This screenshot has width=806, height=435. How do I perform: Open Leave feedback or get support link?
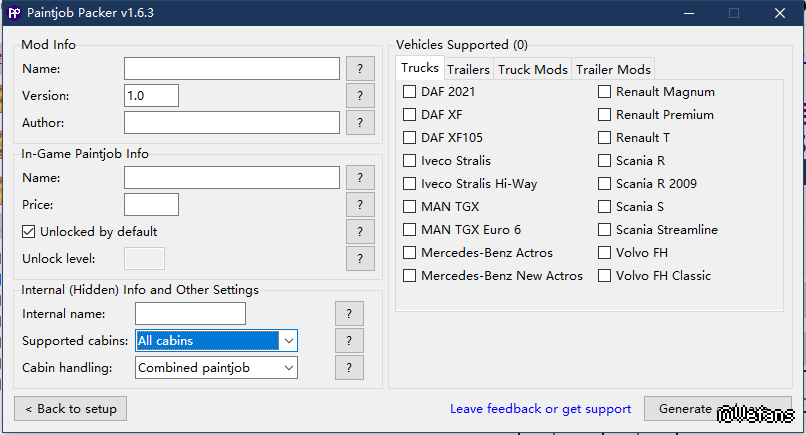540,409
